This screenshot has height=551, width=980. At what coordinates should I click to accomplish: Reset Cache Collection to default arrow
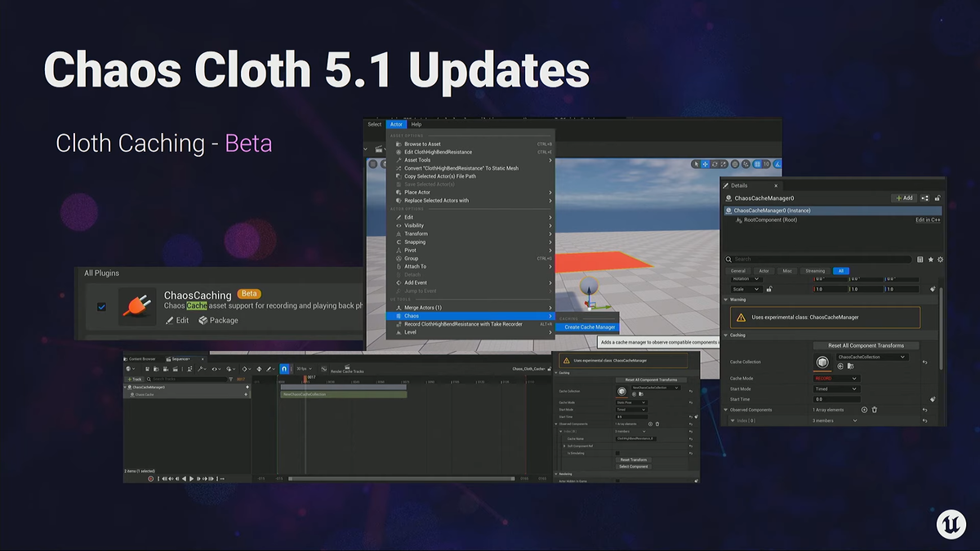924,362
